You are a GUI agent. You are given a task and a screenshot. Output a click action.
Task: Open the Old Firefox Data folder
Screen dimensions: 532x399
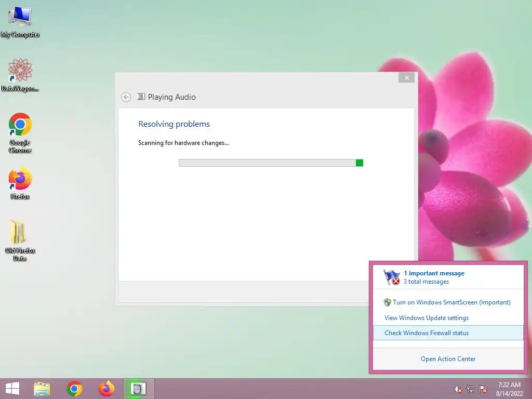click(x=20, y=241)
